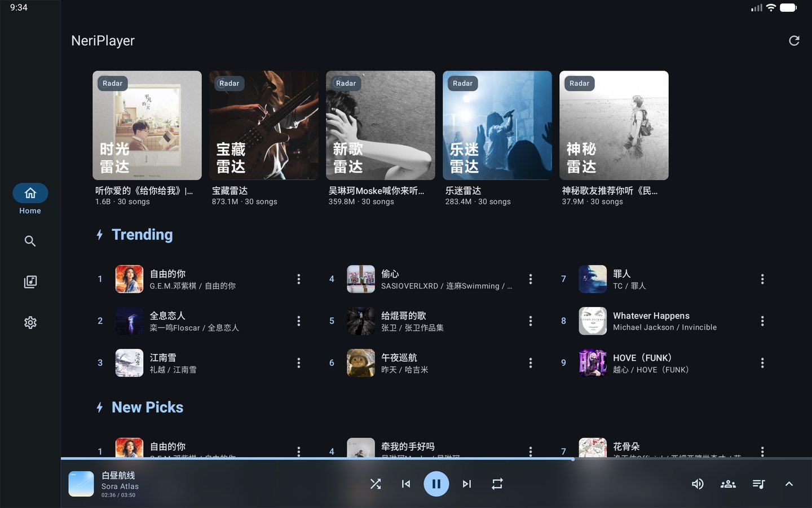
Task: Show the current play queue
Action: coord(758,484)
